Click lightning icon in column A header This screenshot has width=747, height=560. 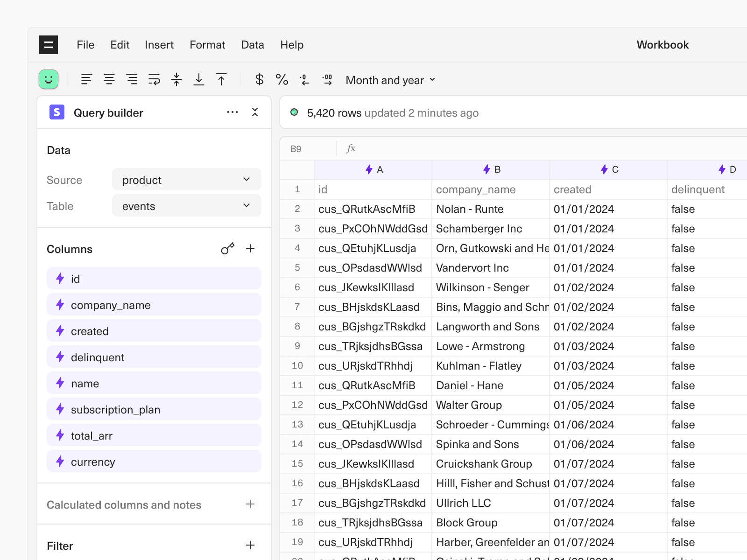tap(369, 169)
